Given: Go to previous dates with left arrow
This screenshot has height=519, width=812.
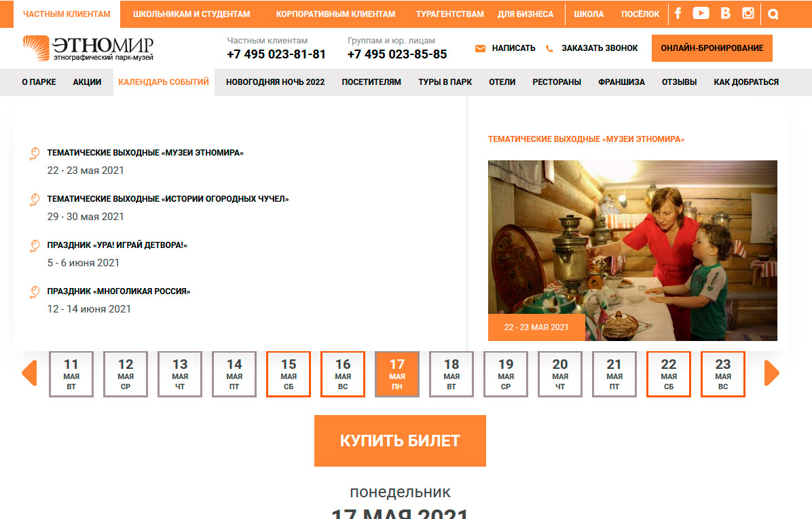Looking at the screenshot, I should pos(29,373).
